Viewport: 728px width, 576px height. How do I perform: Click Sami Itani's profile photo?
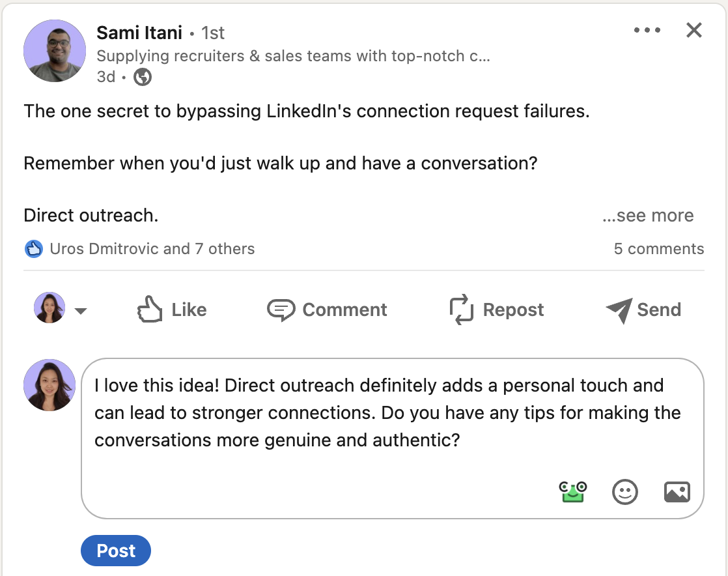tap(55, 51)
